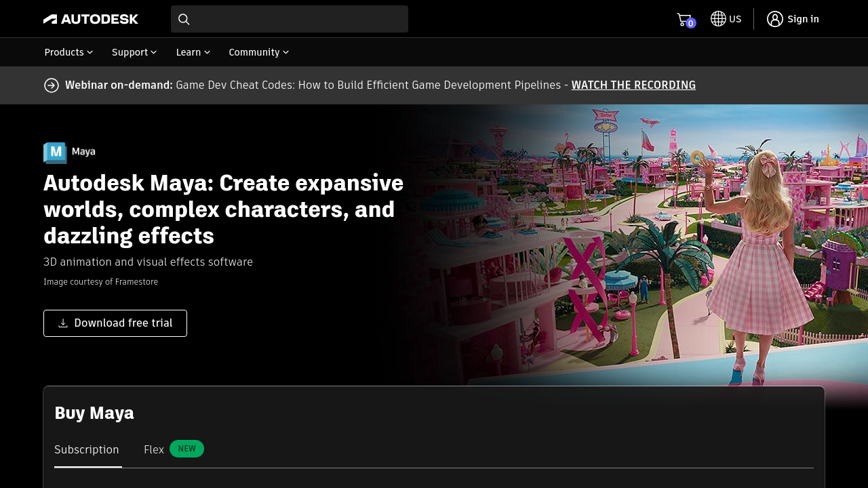Click inside the search input field
The height and width of the screenshot is (488, 868).
point(298,19)
